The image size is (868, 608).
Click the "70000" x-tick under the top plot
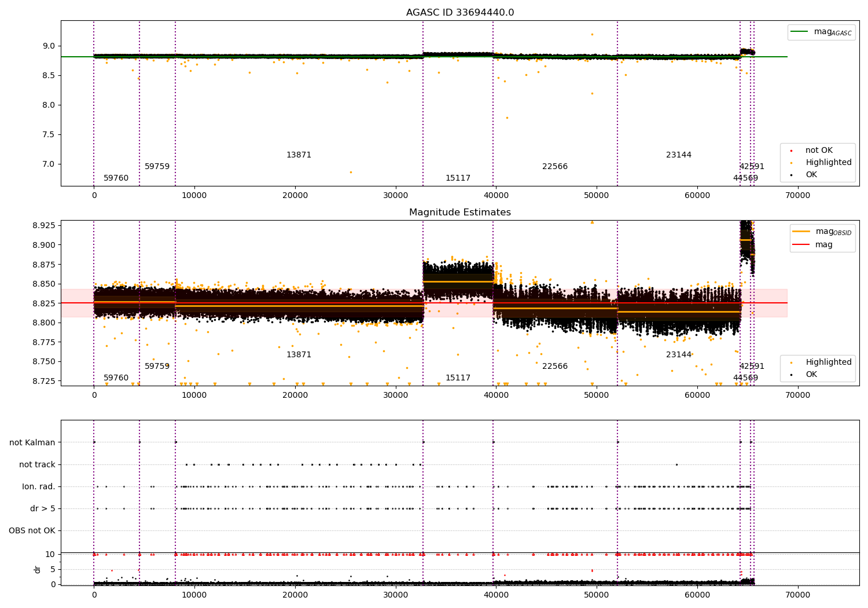coord(797,196)
